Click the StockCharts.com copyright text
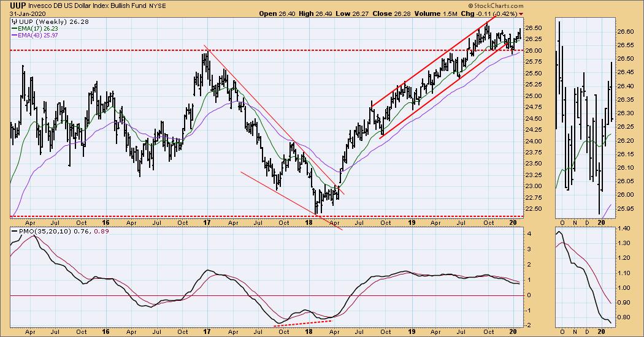Viewport: 644px width, 337px height. (496, 6)
